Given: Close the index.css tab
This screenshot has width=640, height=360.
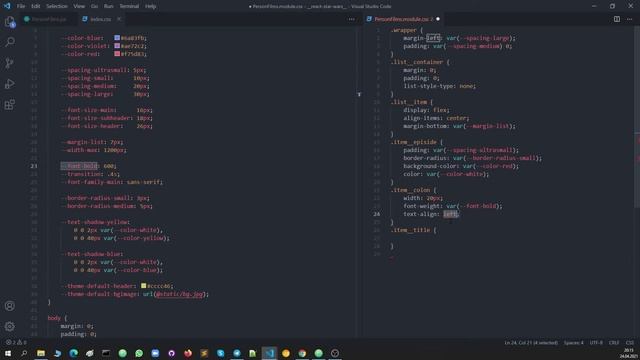Looking at the screenshot, I should (119, 19).
